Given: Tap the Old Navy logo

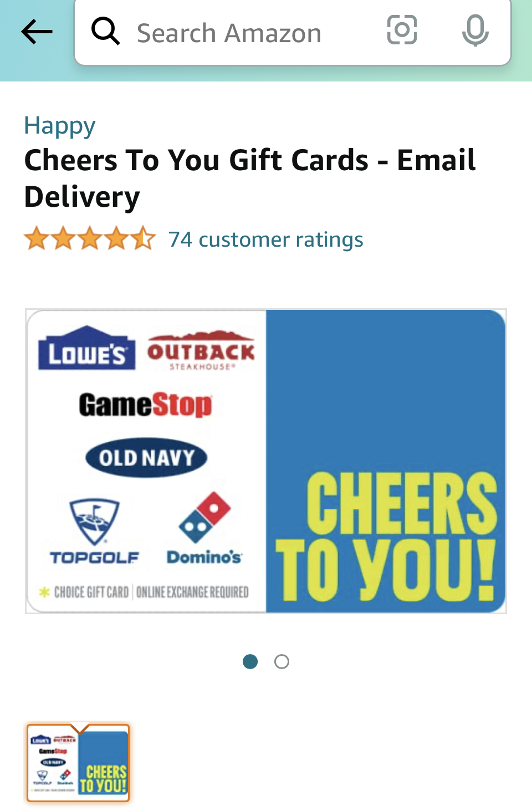Looking at the screenshot, I should point(146,458).
